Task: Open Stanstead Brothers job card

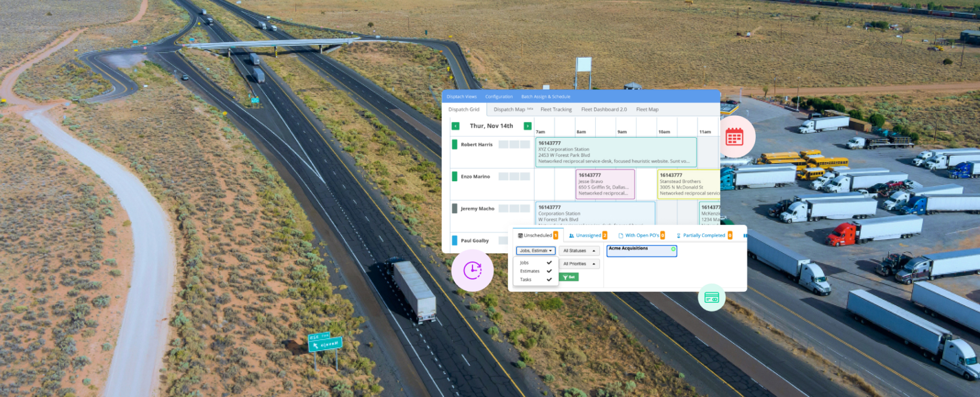Action: (x=688, y=184)
